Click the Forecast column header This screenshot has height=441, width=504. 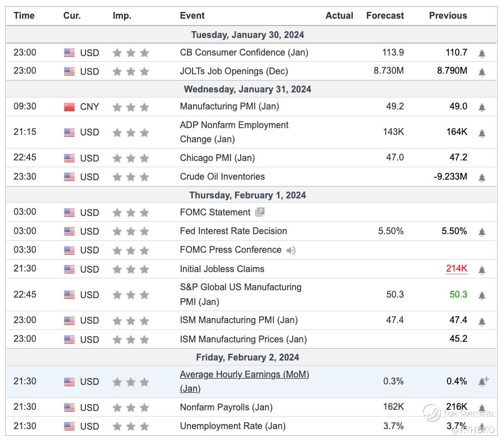385,15
